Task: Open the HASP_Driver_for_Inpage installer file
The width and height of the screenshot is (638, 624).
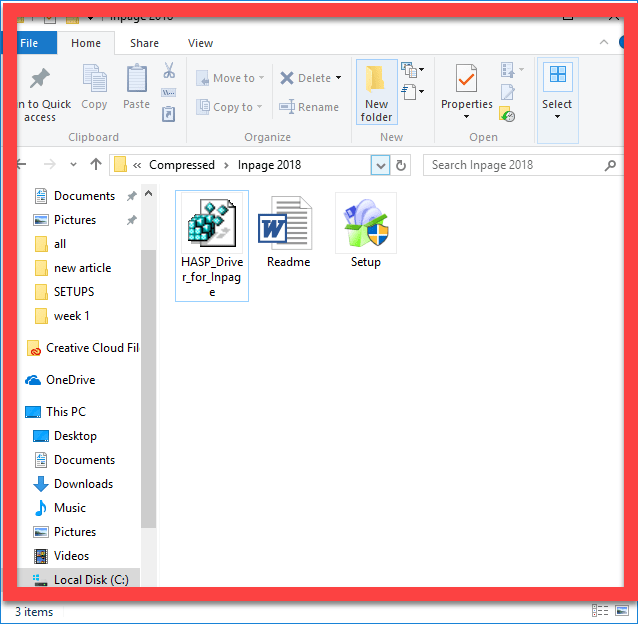Action: pos(211,245)
